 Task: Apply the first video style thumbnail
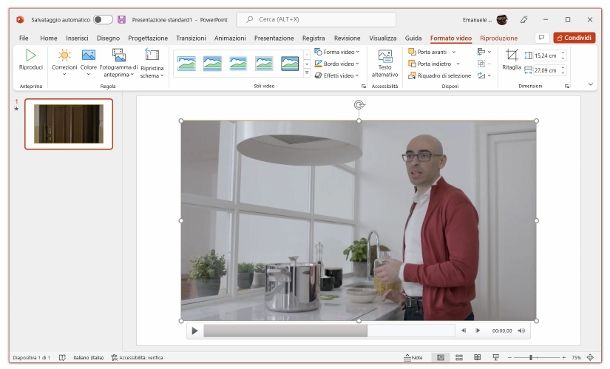[x=186, y=63]
